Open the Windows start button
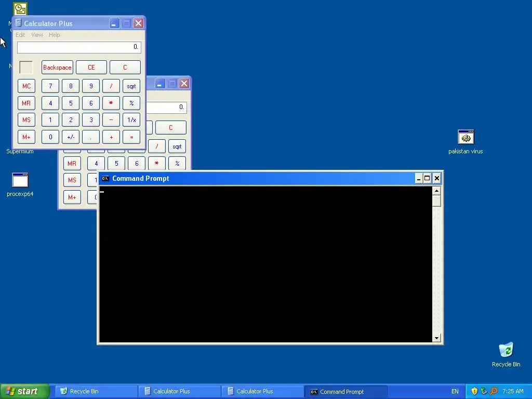Screen dimensions: 532x399 [24, 391]
